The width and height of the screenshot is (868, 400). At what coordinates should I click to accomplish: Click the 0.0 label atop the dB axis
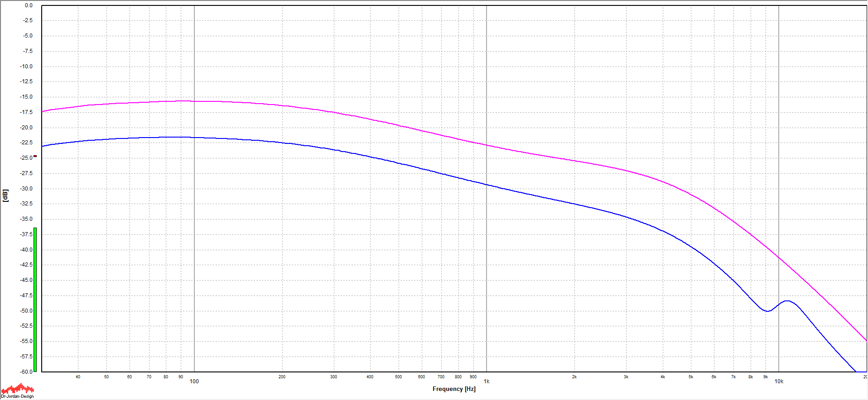click(x=29, y=5)
